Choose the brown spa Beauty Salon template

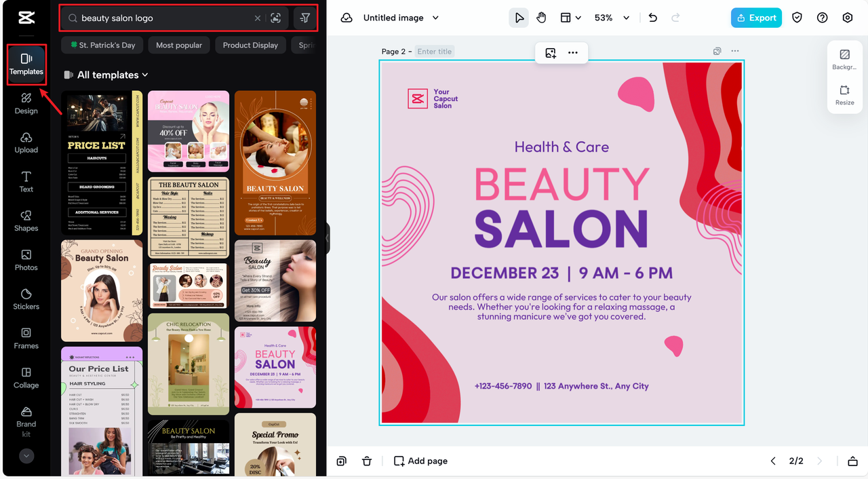[x=275, y=163]
